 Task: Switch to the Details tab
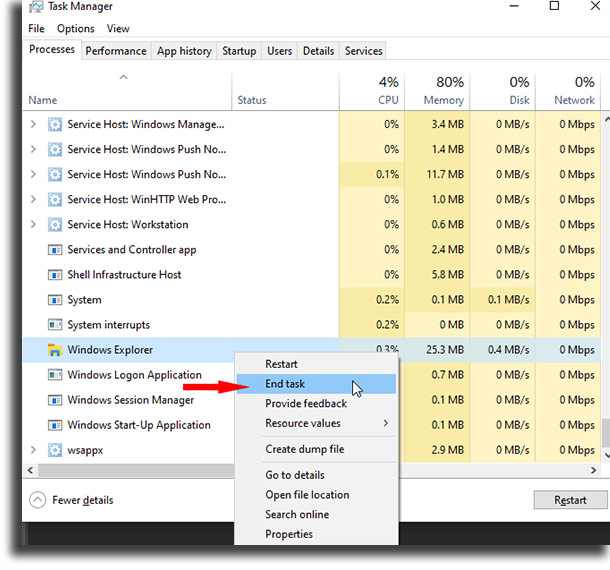pyautogui.click(x=319, y=51)
